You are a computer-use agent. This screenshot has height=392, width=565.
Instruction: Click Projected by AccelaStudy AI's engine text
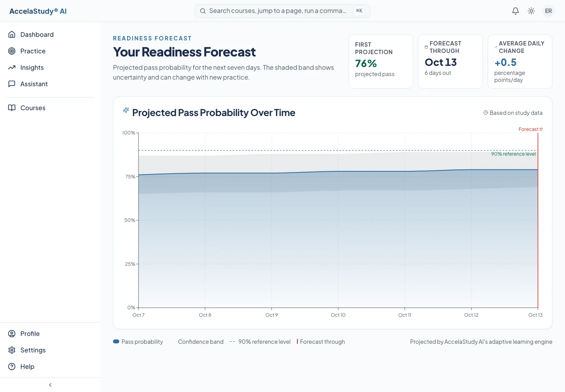481,342
